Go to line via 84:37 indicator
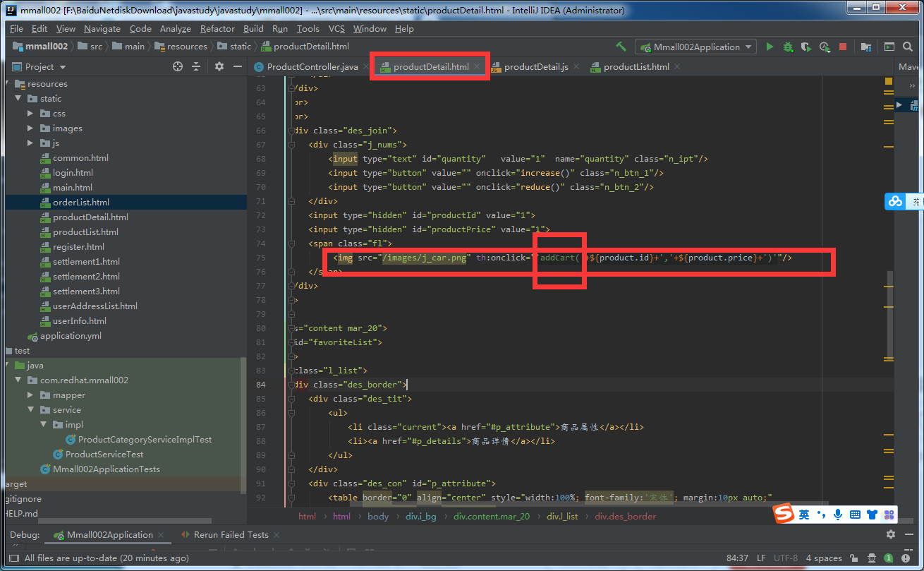Screen dimensions: 924x571 737,558
